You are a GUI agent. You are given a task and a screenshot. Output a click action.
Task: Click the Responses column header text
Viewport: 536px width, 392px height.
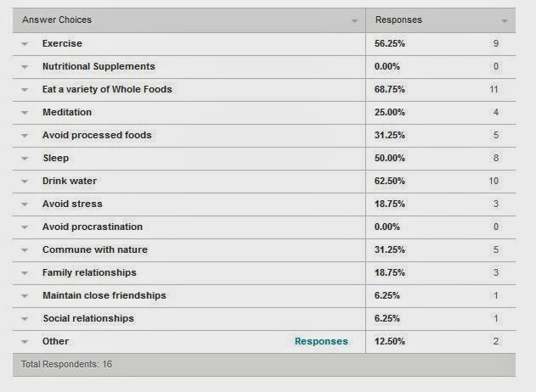[x=398, y=20]
